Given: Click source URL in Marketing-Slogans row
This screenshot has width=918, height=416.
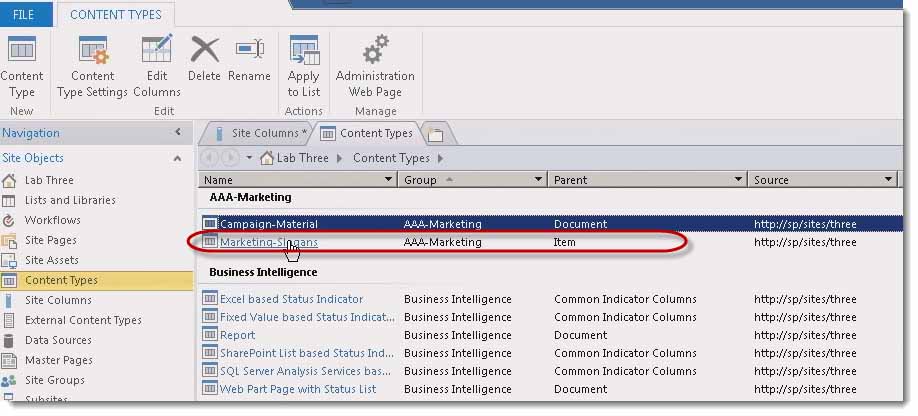Looking at the screenshot, I should [x=805, y=242].
